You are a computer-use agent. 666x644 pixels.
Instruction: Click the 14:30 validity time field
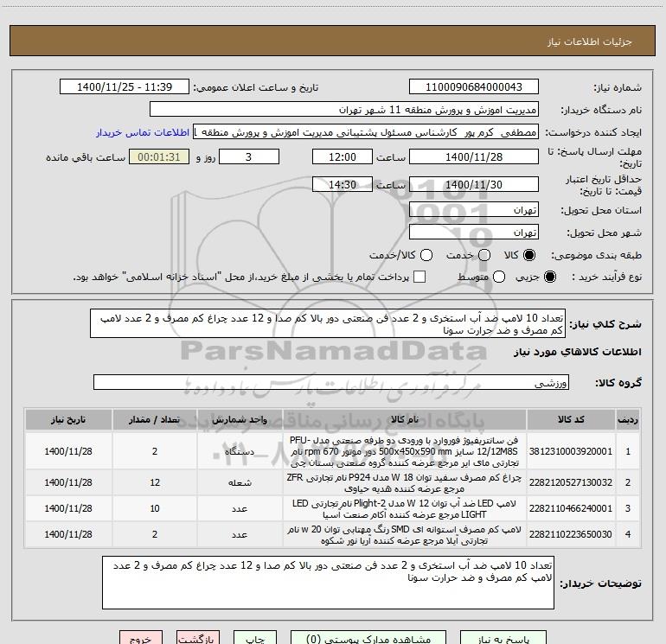tap(343, 184)
